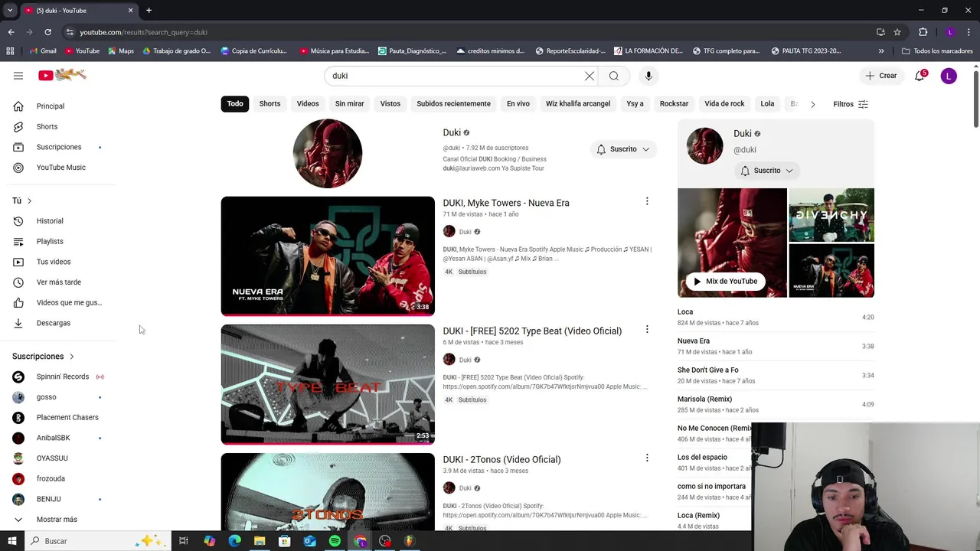The width and height of the screenshot is (980, 551).
Task: Click the Crear button
Action: (880, 76)
